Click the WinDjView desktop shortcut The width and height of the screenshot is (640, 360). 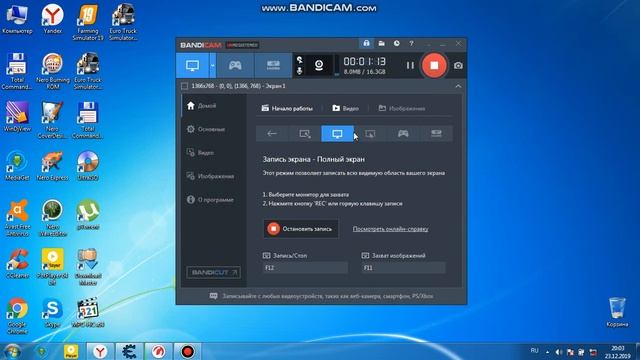pyautogui.click(x=17, y=116)
